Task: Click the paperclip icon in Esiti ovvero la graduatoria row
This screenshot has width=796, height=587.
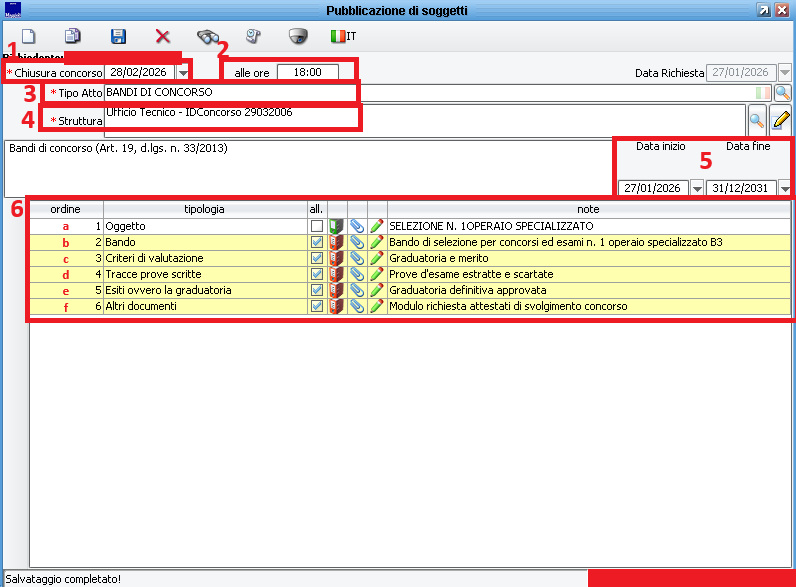Action: pyautogui.click(x=357, y=290)
